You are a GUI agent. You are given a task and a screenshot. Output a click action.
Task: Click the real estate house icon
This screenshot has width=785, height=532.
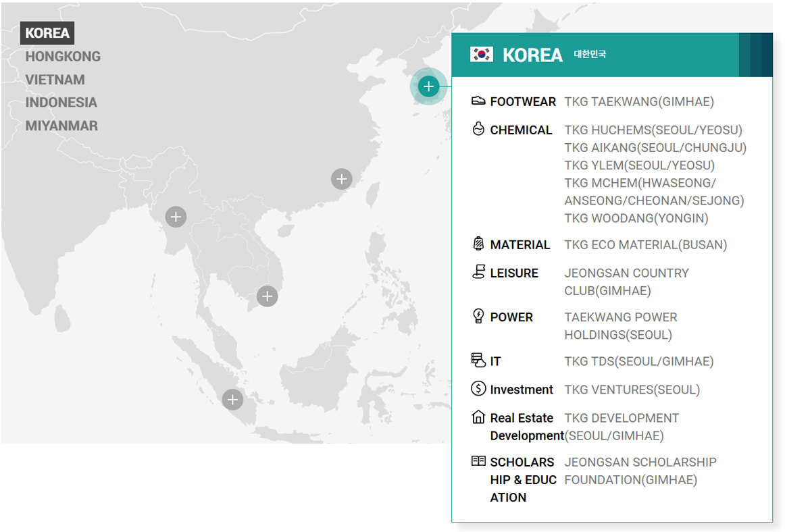[478, 417]
